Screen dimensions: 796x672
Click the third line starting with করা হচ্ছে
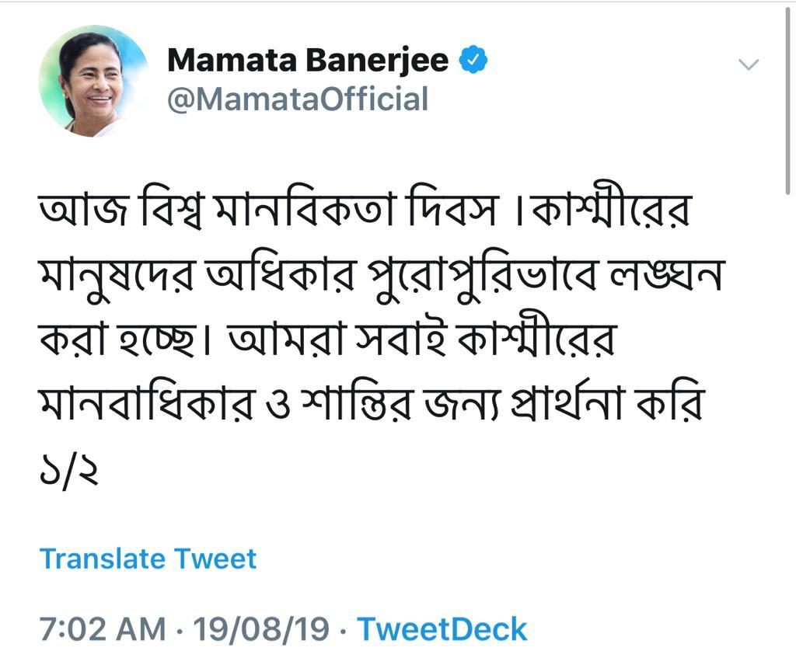tap(327, 337)
